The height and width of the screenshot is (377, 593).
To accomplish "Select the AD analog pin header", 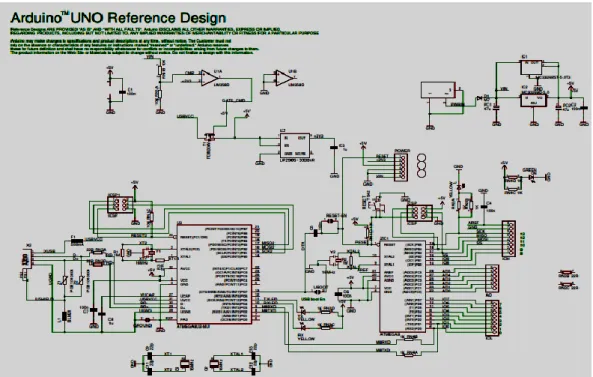I will pos(493,278).
